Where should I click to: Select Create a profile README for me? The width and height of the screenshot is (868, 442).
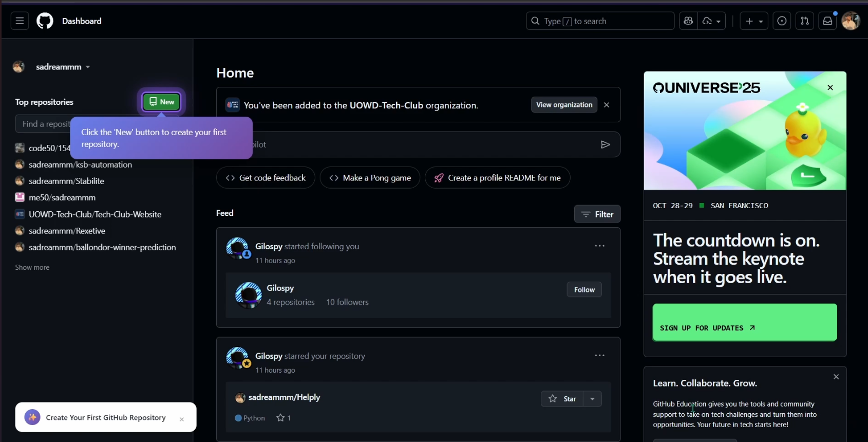point(497,178)
